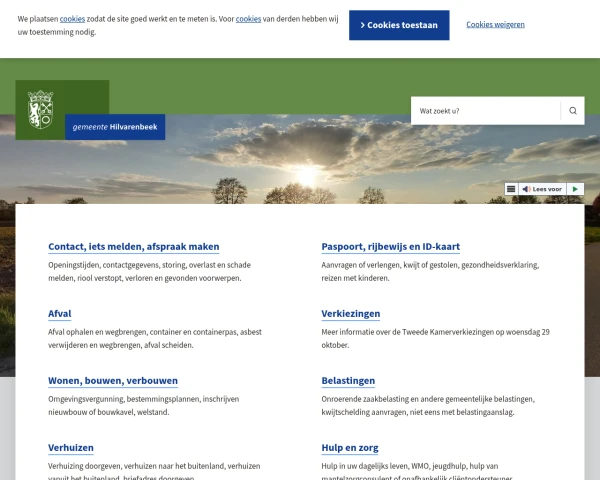Go to Belastingen page

click(348, 380)
